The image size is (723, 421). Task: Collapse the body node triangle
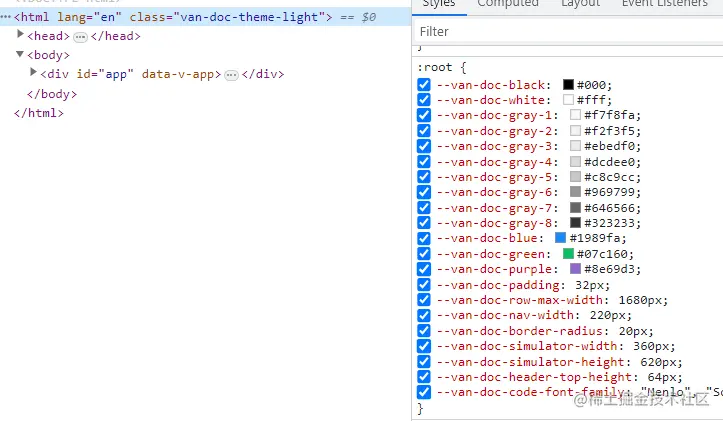coord(20,54)
